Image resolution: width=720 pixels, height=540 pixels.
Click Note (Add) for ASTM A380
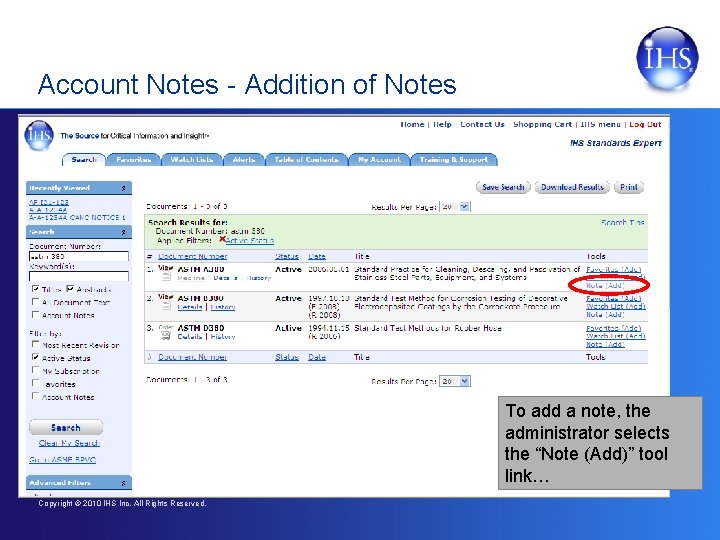click(x=605, y=285)
